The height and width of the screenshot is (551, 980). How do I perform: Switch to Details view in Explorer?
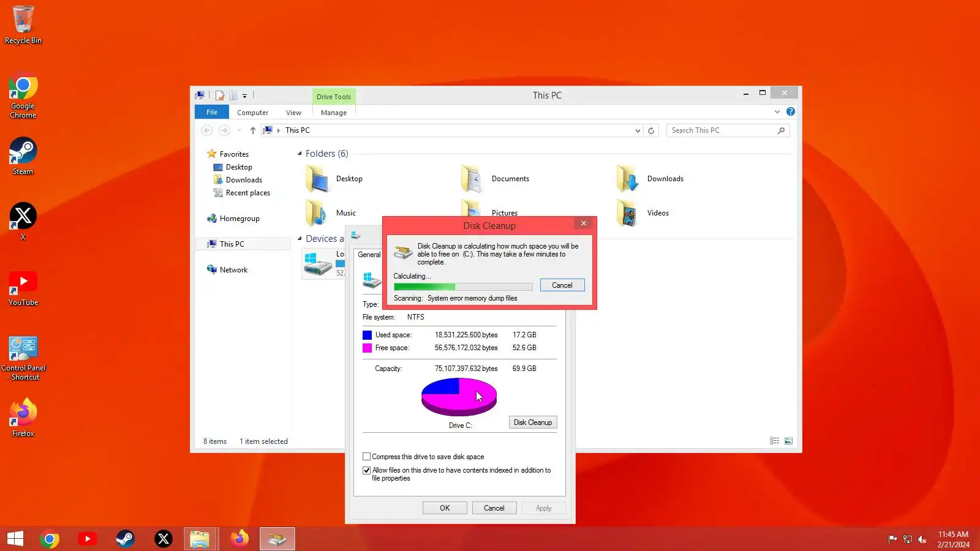point(775,441)
